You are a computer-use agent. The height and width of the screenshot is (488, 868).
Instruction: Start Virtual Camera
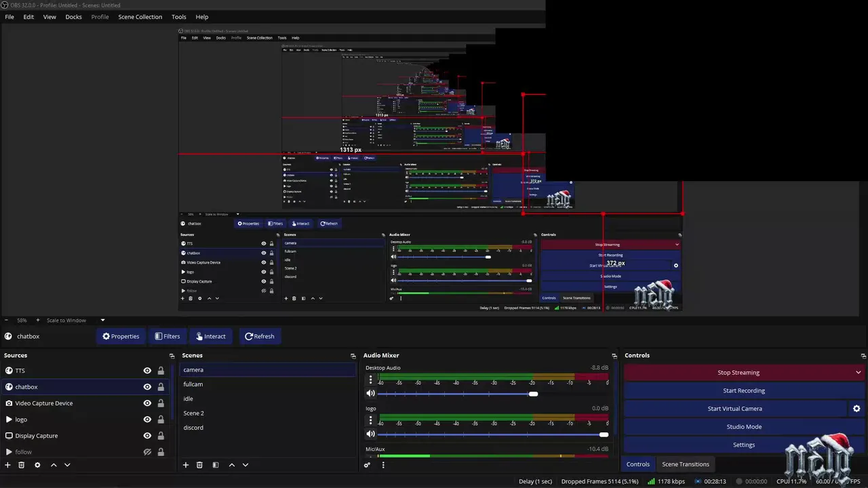tap(735, 409)
